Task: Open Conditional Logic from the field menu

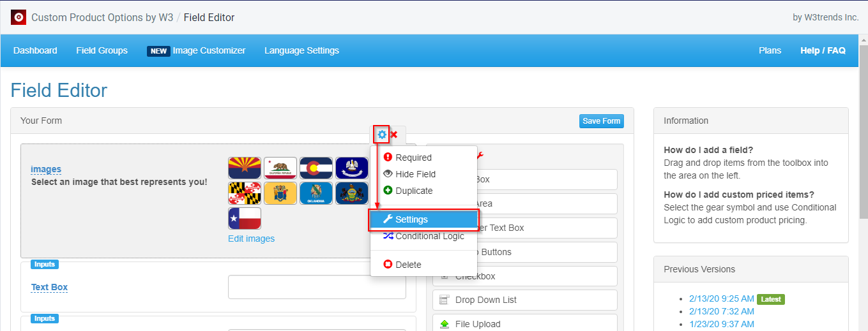Action: [423, 236]
